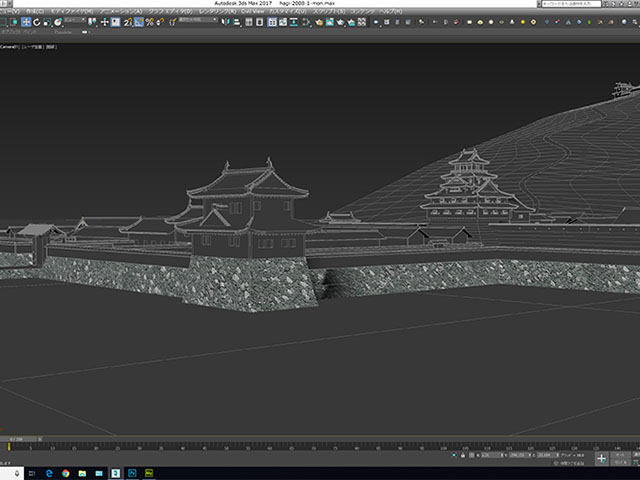Toggle the Angle Snap icon

click(x=140, y=22)
